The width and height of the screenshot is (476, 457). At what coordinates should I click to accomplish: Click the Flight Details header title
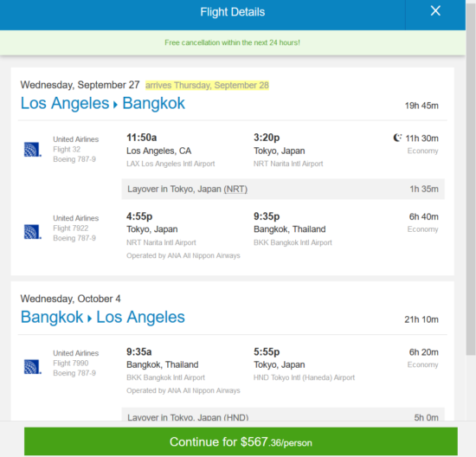click(233, 12)
